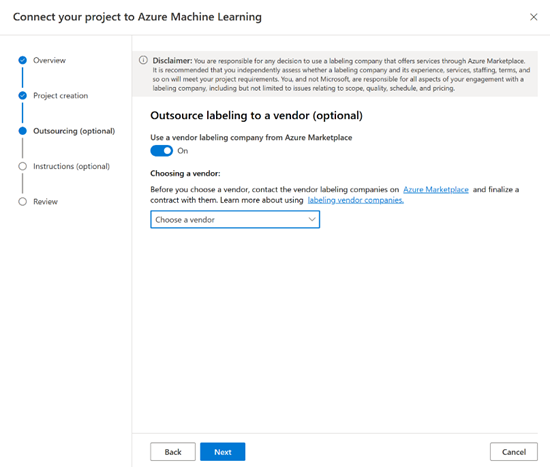Close the Connect your project dialog
The height and width of the screenshot is (467, 550).
[534, 17]
